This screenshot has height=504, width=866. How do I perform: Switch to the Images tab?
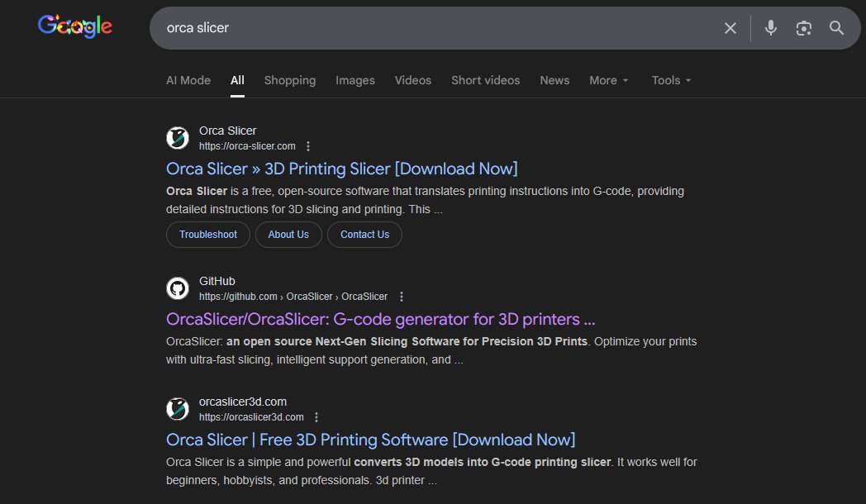click(354, 80)
